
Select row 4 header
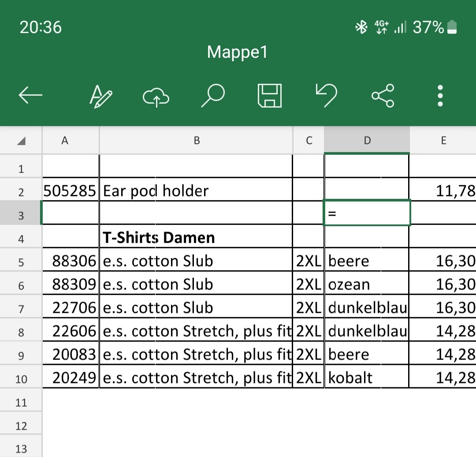click(21, 239)
